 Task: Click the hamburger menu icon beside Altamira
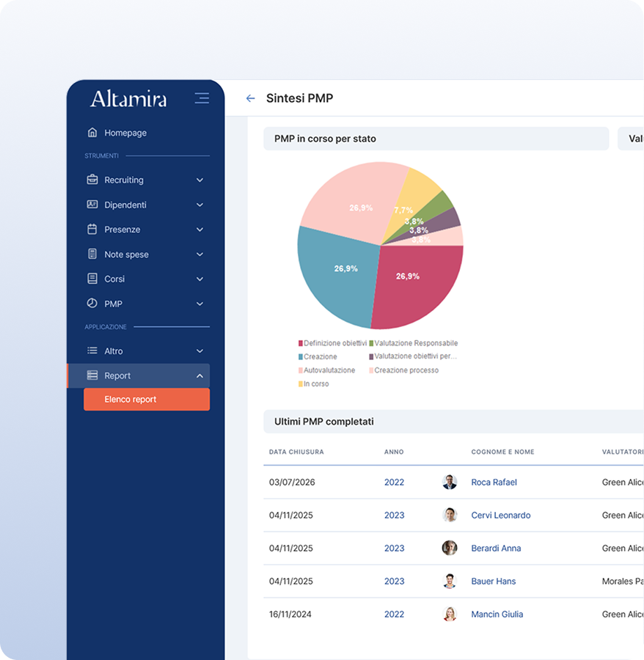(202, 98)
